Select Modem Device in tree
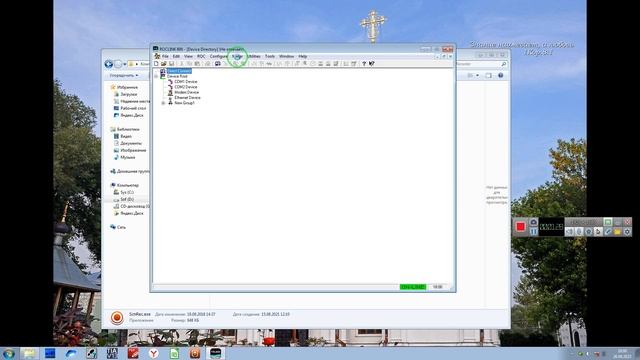 [x=187, y=92]
